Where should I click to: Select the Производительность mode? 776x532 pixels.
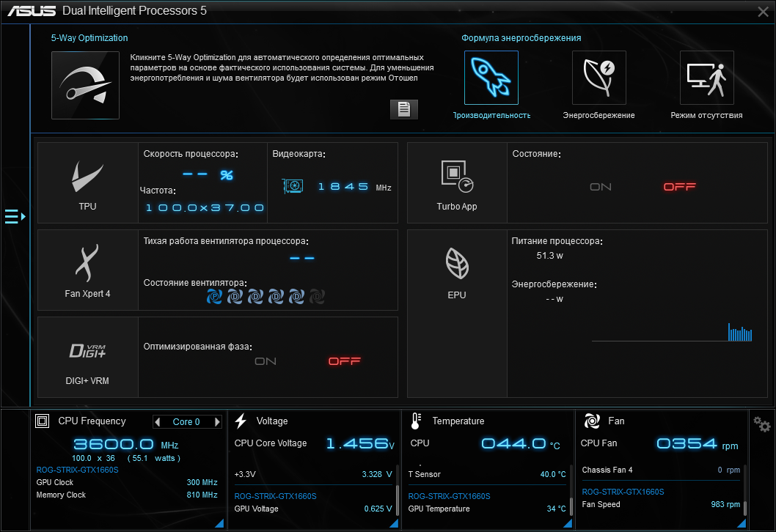(491, 77)
